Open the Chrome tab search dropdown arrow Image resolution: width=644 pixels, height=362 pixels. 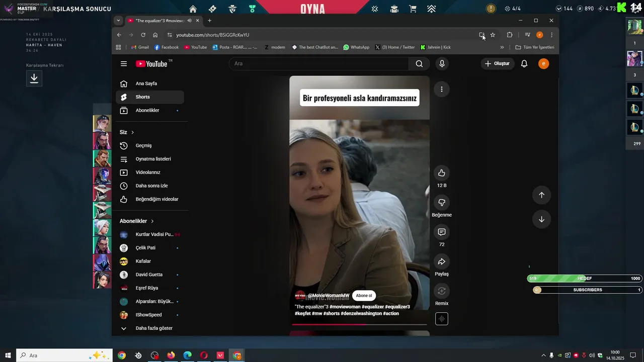[118, 21]
